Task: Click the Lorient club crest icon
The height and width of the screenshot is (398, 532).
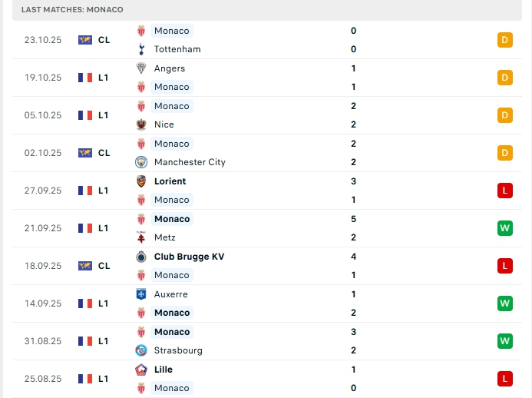Action: click(x=141, y=181)
